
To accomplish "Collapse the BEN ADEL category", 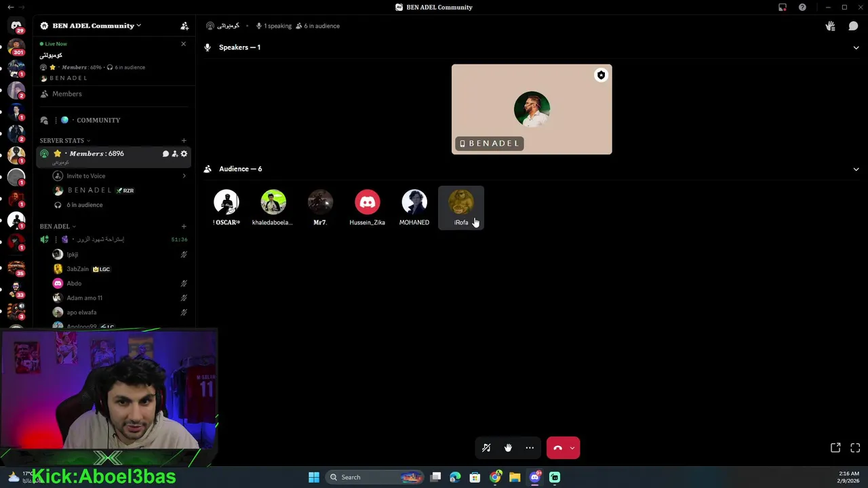I will (58, 226).
